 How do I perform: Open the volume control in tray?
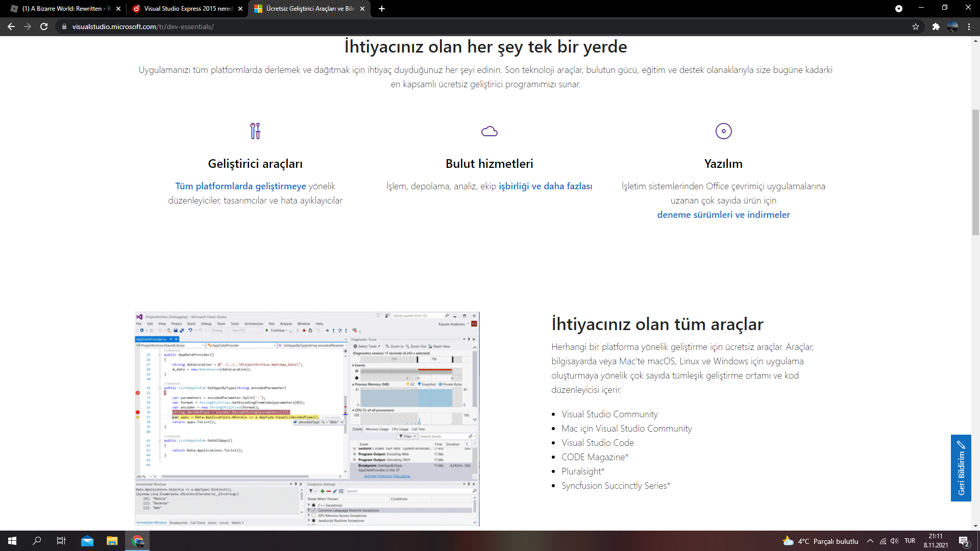894,541
